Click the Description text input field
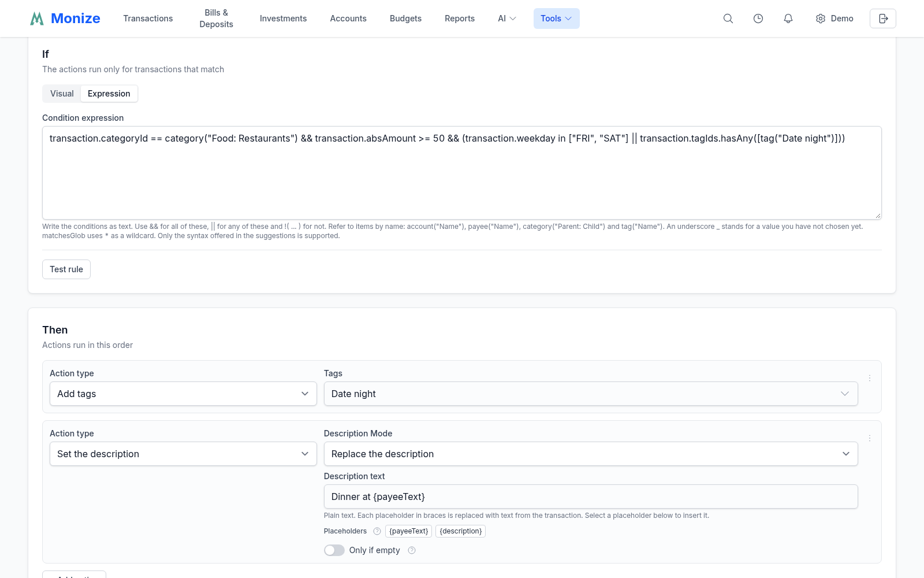The width and height of the screenshot is (924, 578). (591, 497)
